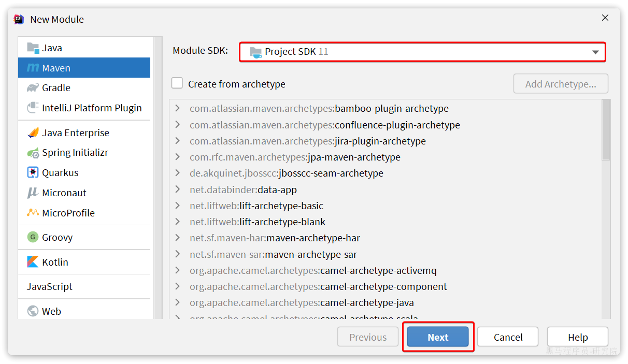Viewport: 628px width, 364px height.
Task: Select Maven module type
Action: [84, 68]
